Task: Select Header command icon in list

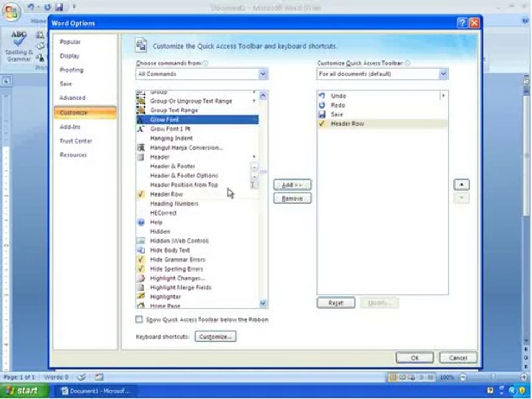Action: click(141, 157)
